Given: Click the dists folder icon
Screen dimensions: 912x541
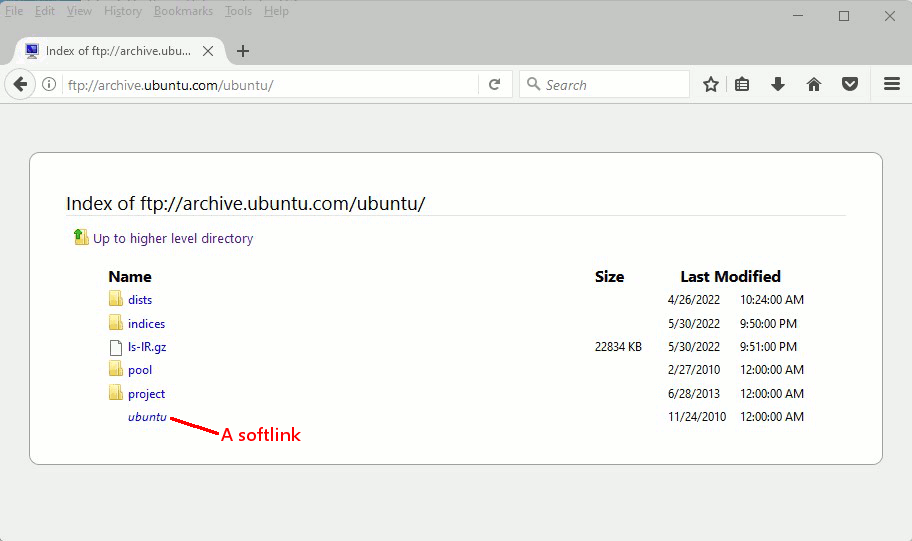Looking at the screenshot, I should tap(116, 299).
